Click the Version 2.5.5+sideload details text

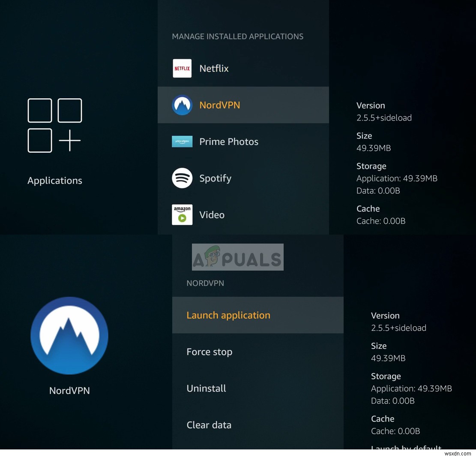[x=384, y=118]
